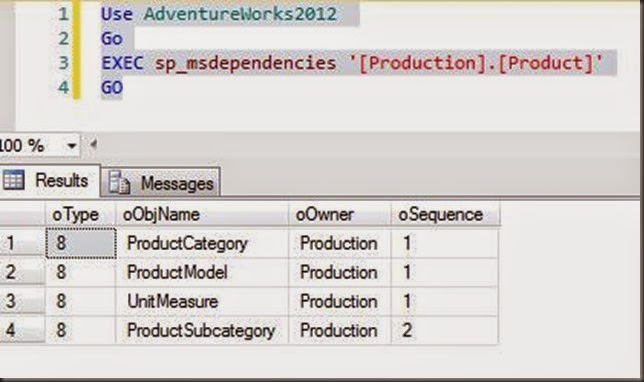Click the EXEC keyword on line 3
The image size is (644, 382).
click(122, 63)
